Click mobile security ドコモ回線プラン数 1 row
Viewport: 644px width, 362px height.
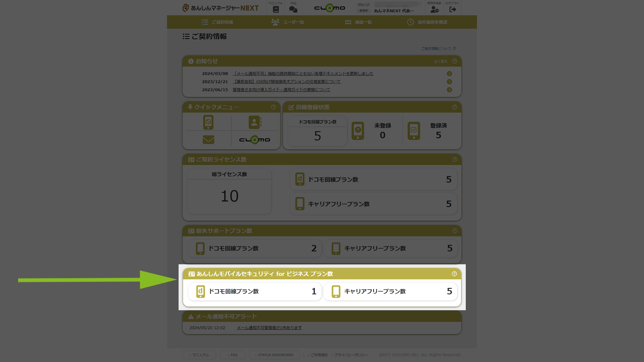pos(255,291)
